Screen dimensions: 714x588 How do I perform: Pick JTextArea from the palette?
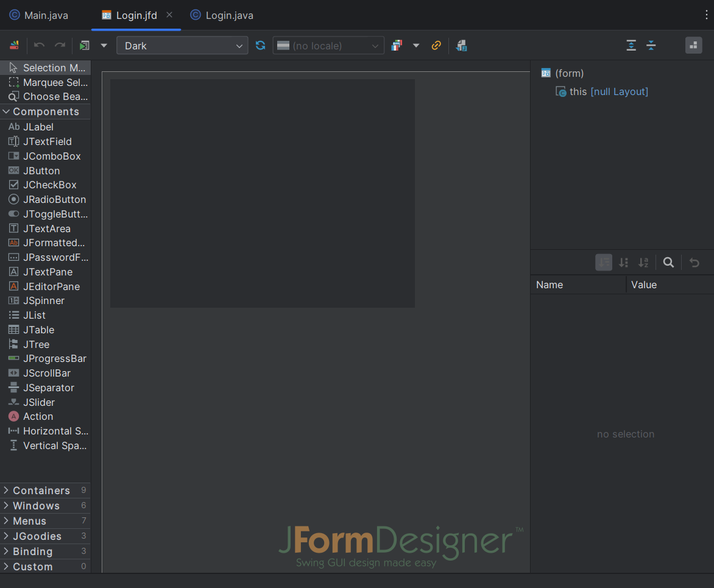(x=46, y=228)
